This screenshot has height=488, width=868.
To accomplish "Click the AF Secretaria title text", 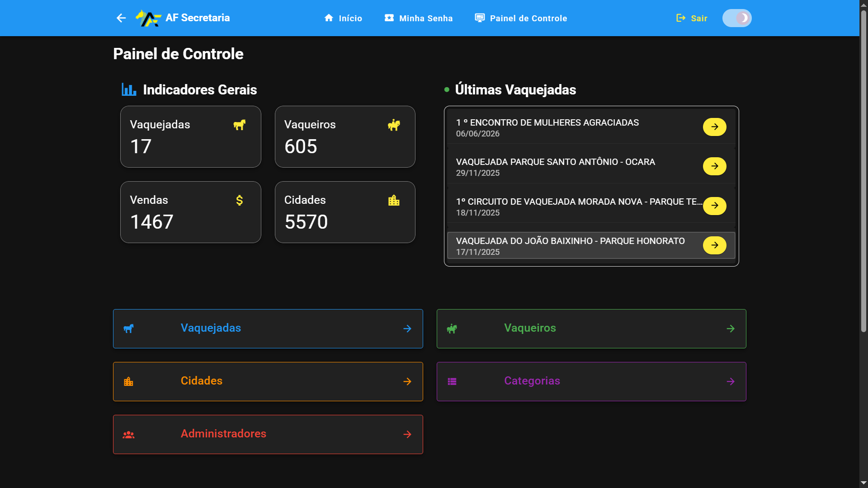I will click(x=198, y=18).
